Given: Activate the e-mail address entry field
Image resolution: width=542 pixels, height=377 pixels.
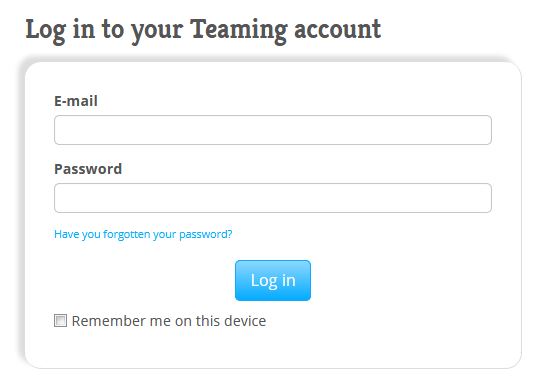Looking at the screenshot, I should click(x=273, y=130).
